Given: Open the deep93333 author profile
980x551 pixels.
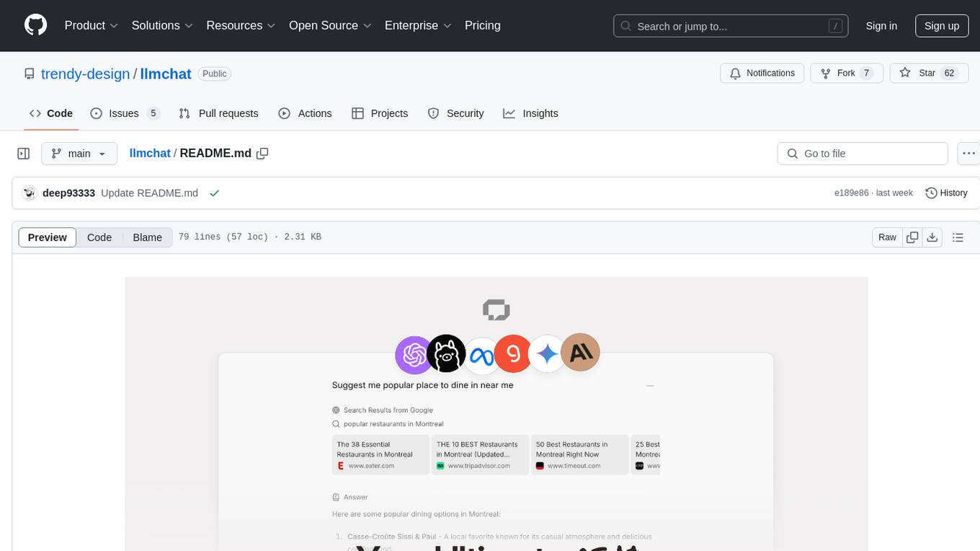Looking at the screenshot, I should (68, 193).
